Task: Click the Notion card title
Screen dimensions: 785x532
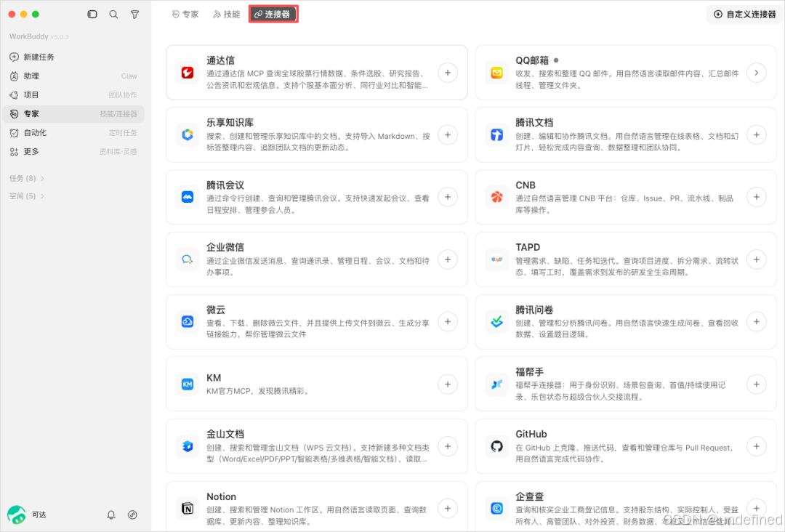Action: (221, 496)
